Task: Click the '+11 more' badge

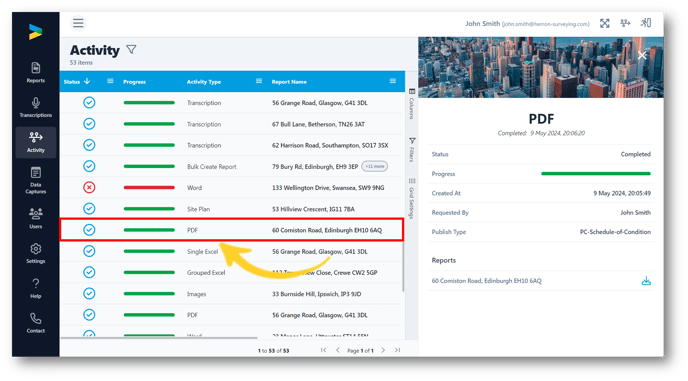Action: [374, 166]
